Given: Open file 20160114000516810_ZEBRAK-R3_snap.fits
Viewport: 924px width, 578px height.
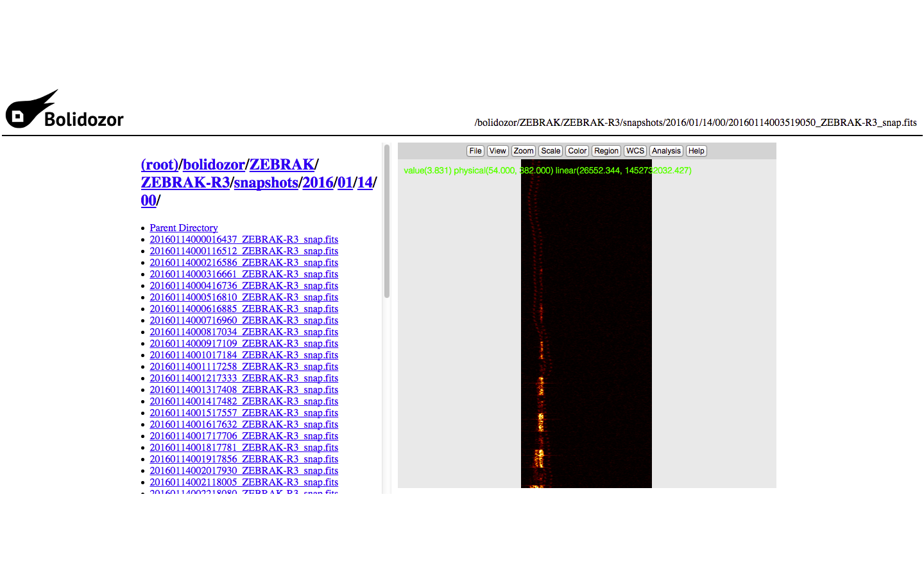Looking at the screenshot, I should (244, 297).
